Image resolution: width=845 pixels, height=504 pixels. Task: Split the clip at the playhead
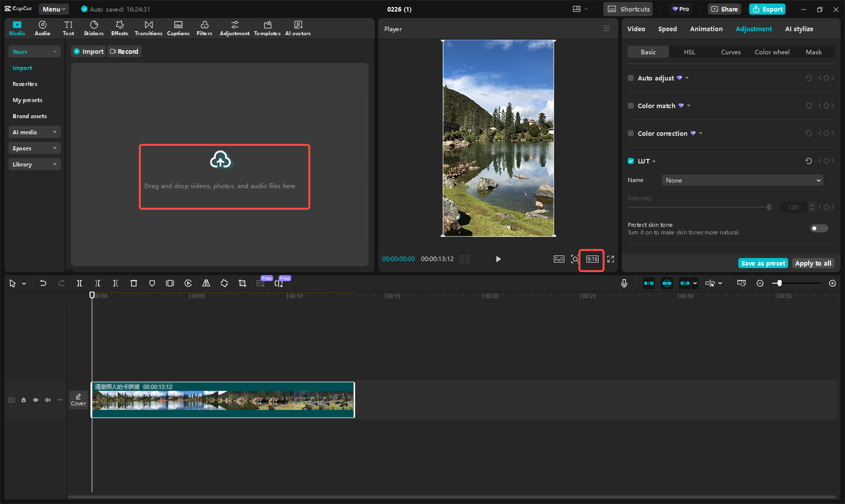pyautogui.click(x=79, y=283)
